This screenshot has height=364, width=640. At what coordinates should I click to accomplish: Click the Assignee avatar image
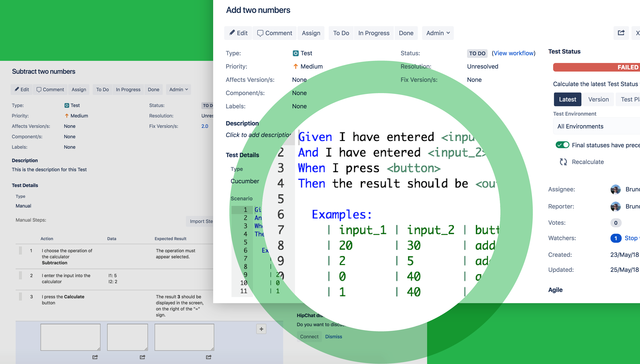point(615,189)
